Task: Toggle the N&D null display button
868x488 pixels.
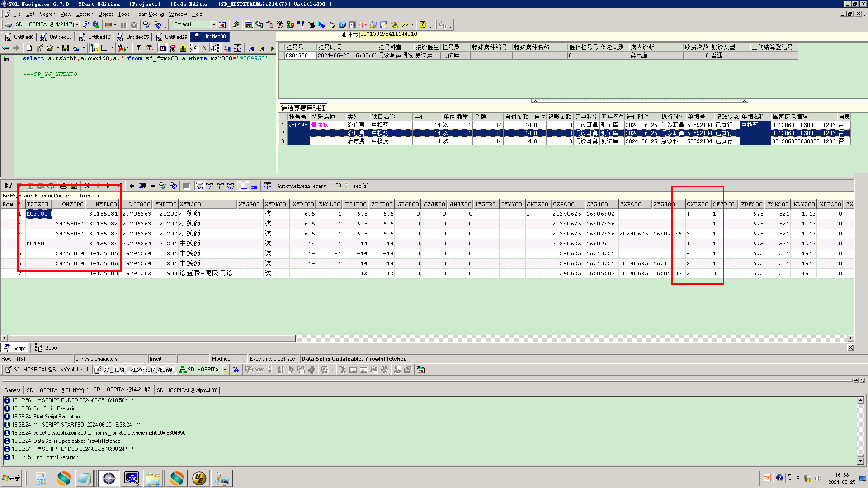Action: (231, 186)
